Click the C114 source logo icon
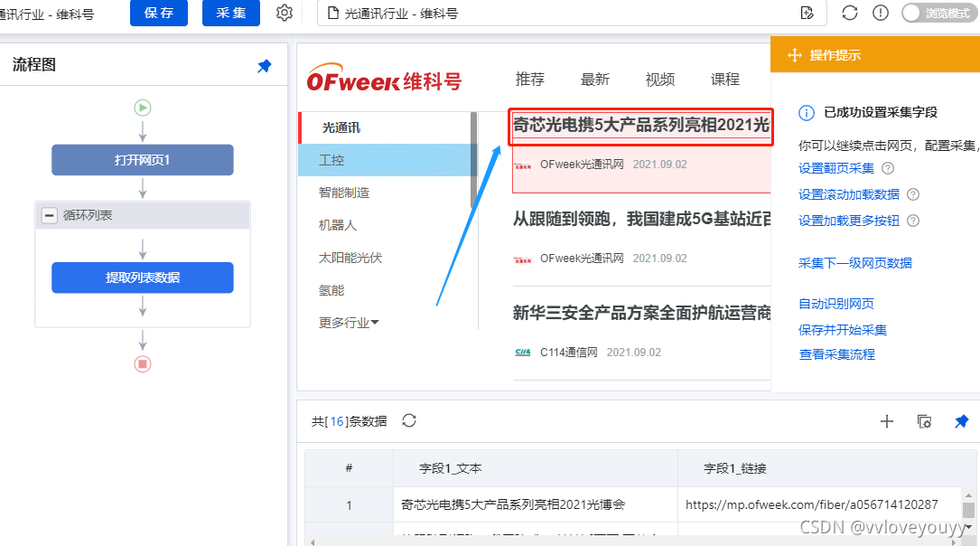Viewport: 980px width, 546px height. coord(522,353)
